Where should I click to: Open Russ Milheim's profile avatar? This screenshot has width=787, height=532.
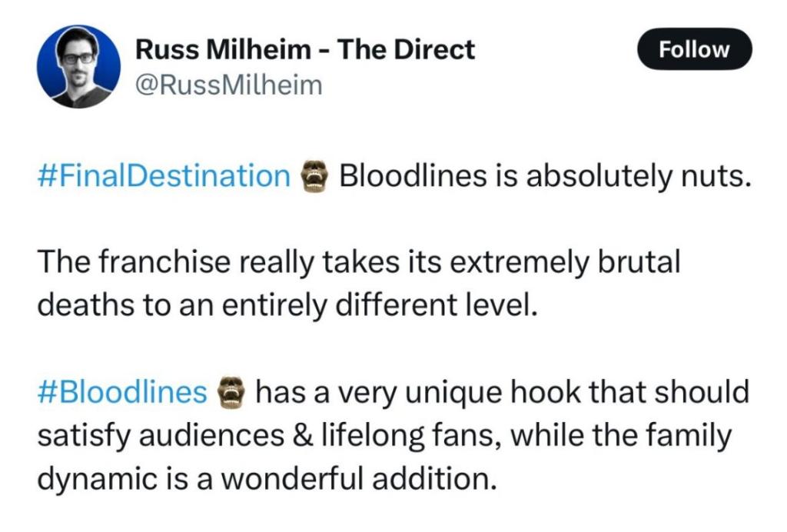point(78,67)
